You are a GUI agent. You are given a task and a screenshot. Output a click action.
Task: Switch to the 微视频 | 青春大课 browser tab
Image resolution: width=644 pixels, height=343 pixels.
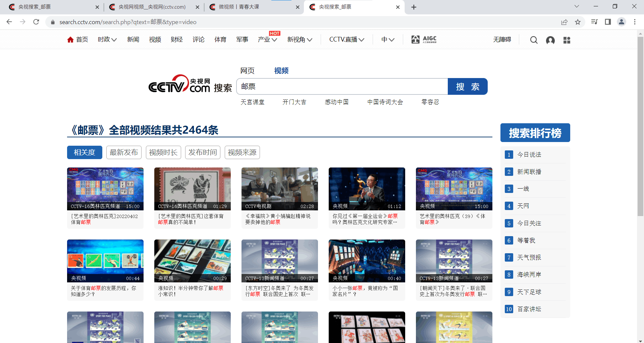coord(254,7)
